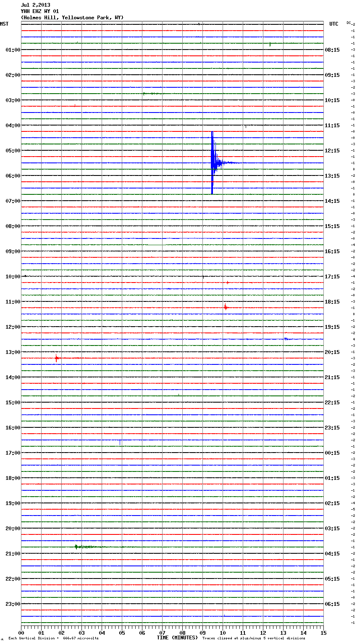Screen dimensions: 357x644
Task: Click the "09" tick on the minutes axis
Action: 202,633
